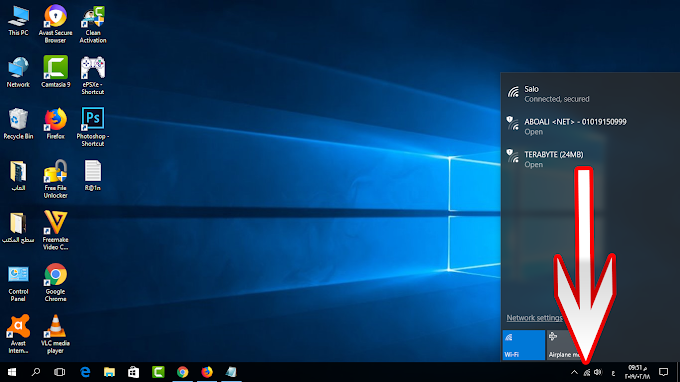The height and width of the screenshot is (382, 680).
Task: Open the R@1n text file
Action: coord(93,176)
